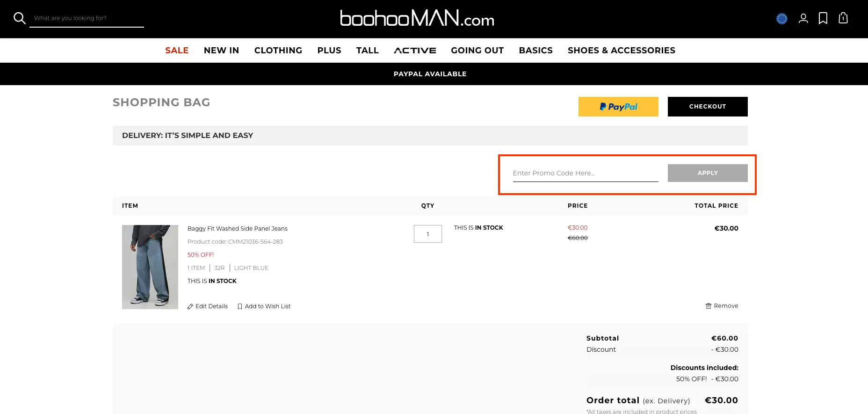The image size is (868, 414).
Task: Browse the CLOTHING category
Action: click(278, 50)
